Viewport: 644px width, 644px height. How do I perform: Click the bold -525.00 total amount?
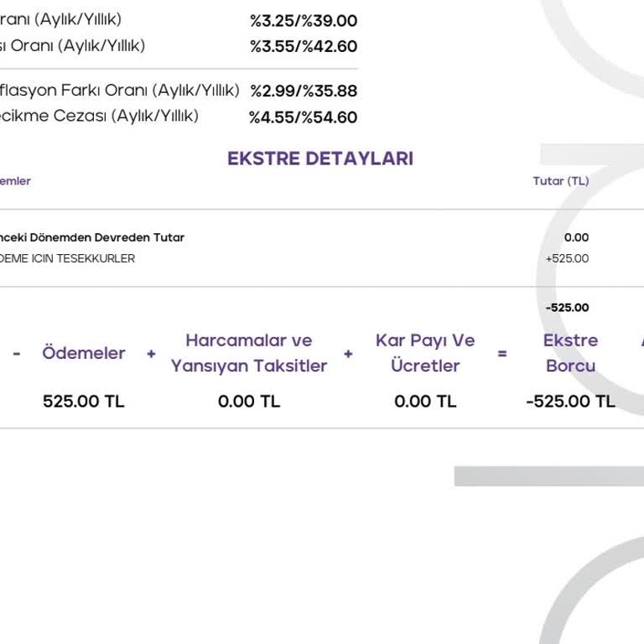[567, 308]
